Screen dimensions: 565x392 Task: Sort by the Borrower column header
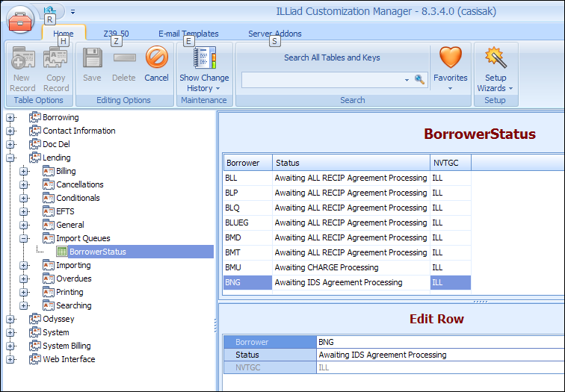(x=248, y=163)
